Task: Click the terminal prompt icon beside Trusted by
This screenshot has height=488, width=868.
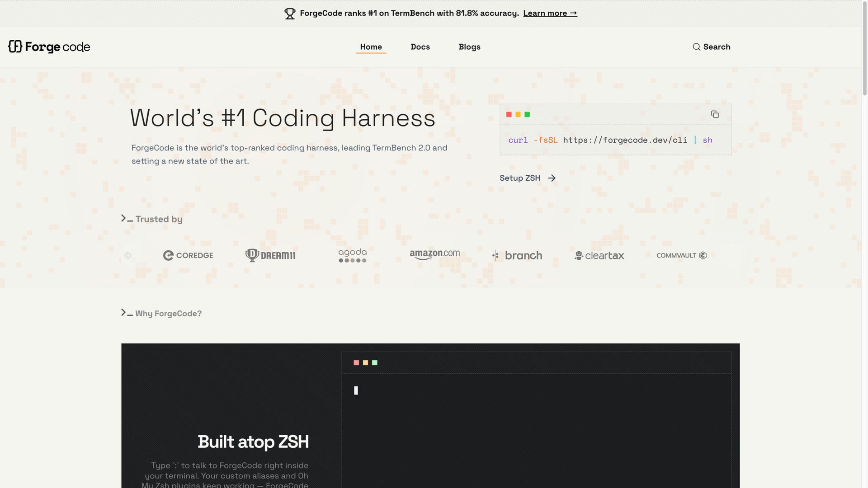Action: (127, 219)
